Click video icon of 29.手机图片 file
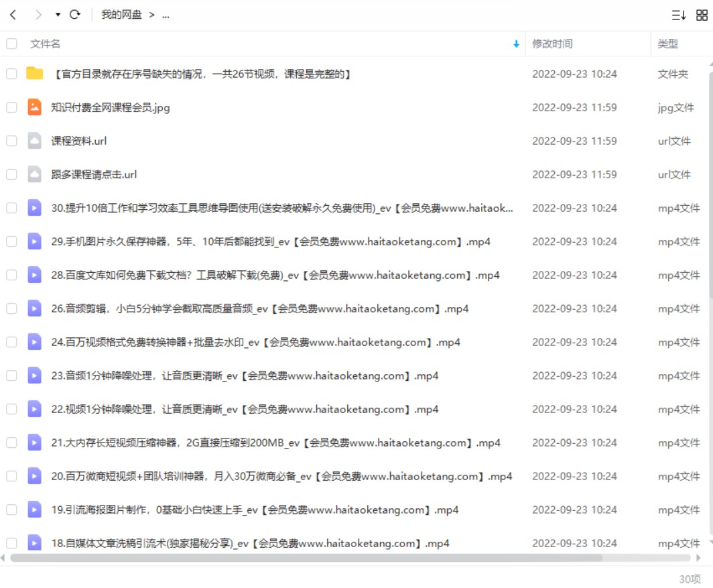This screenshot has height=588, width=713. coord(35,241)
